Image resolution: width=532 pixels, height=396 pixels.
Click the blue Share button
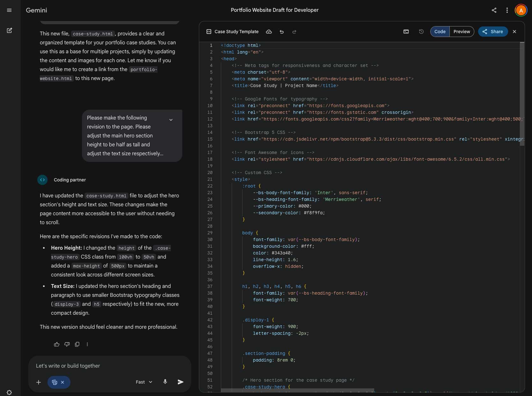coord(492,32)
